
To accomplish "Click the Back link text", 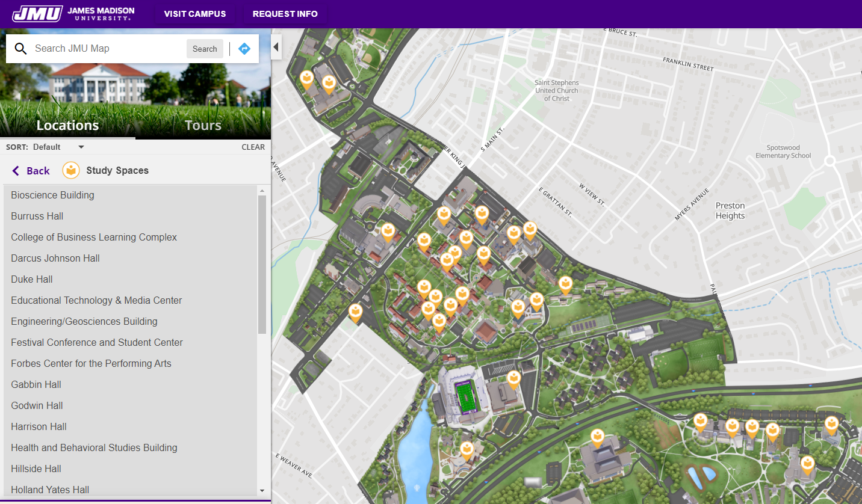I will (x=38, y=171).
